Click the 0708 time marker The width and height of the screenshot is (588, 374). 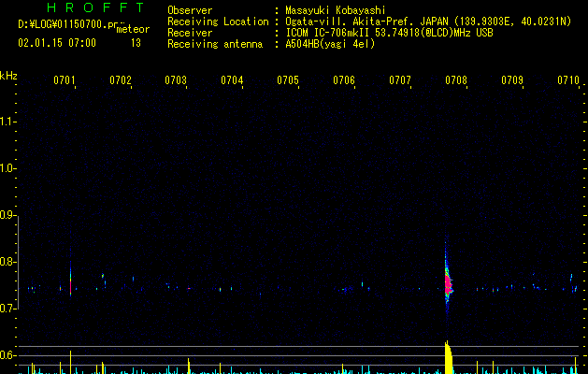456,79
